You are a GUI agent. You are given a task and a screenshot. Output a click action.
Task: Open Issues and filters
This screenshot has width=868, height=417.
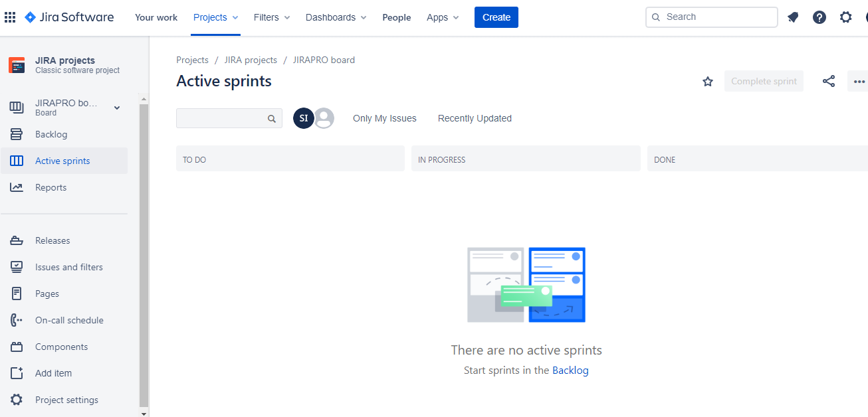point(68,266)
